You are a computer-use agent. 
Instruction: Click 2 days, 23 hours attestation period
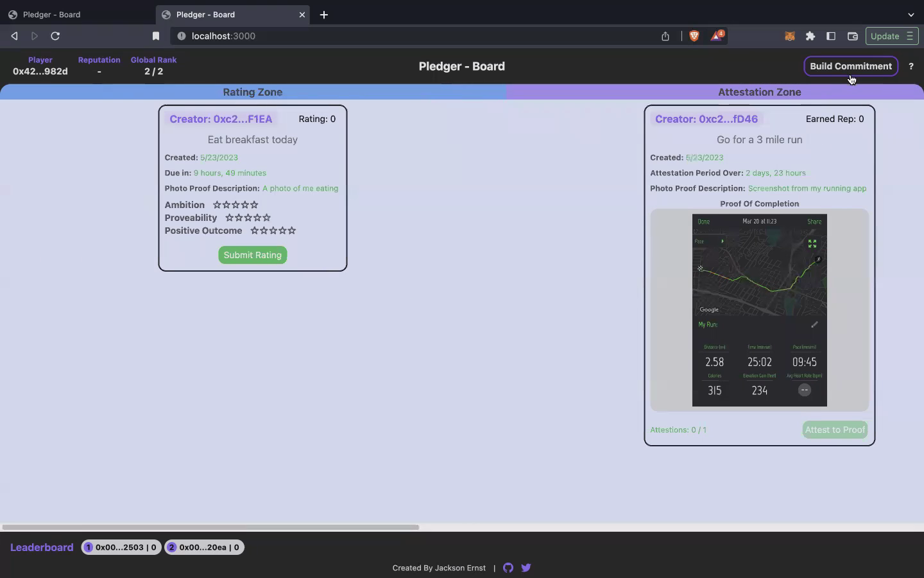click(x=776, y=173)
